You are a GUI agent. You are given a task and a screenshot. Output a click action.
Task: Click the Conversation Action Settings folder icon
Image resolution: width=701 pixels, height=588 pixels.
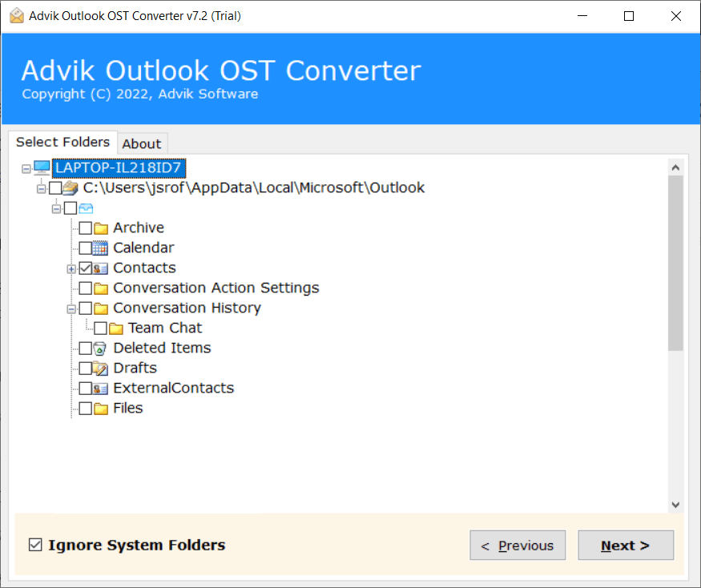[101, 288]
